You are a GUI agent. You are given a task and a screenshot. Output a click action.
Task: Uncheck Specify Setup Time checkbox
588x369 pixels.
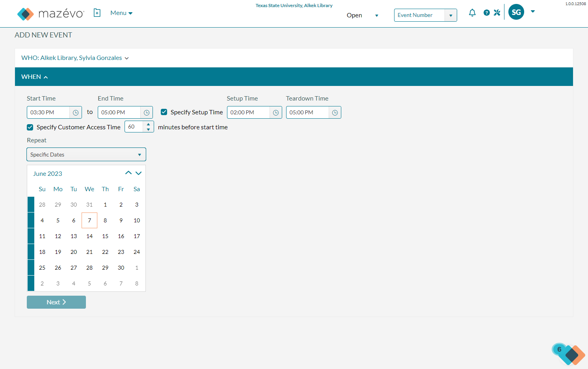coord(164,112)
